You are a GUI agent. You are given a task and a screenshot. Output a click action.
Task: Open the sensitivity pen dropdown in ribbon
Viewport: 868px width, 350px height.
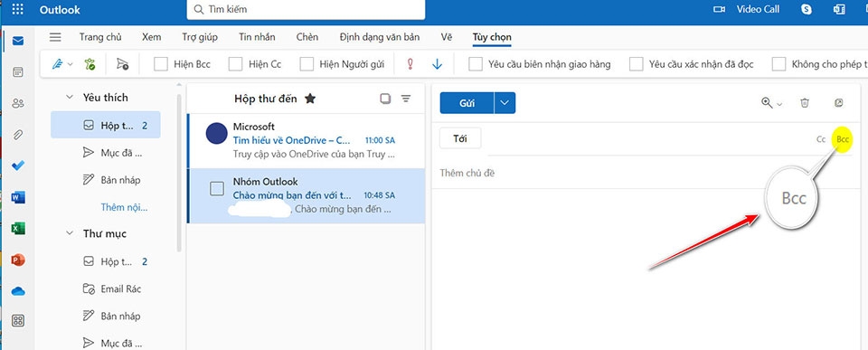click(71, 64)
